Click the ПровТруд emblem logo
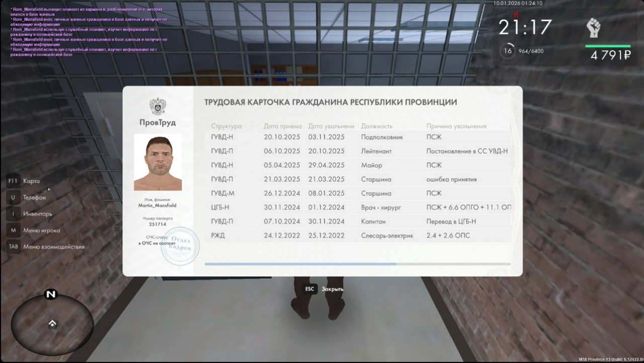This screenshot has width=644, height=363. [x=158, y=107]
